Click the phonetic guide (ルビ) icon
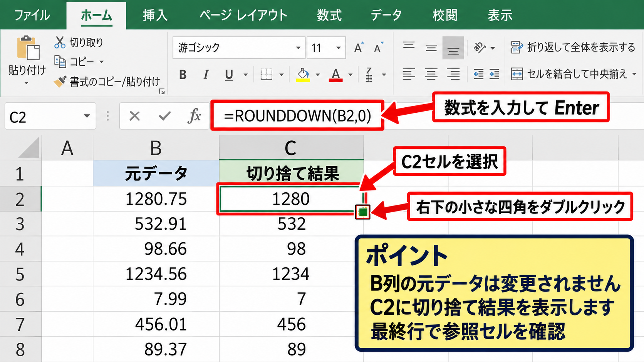 [x=369, y=74]
